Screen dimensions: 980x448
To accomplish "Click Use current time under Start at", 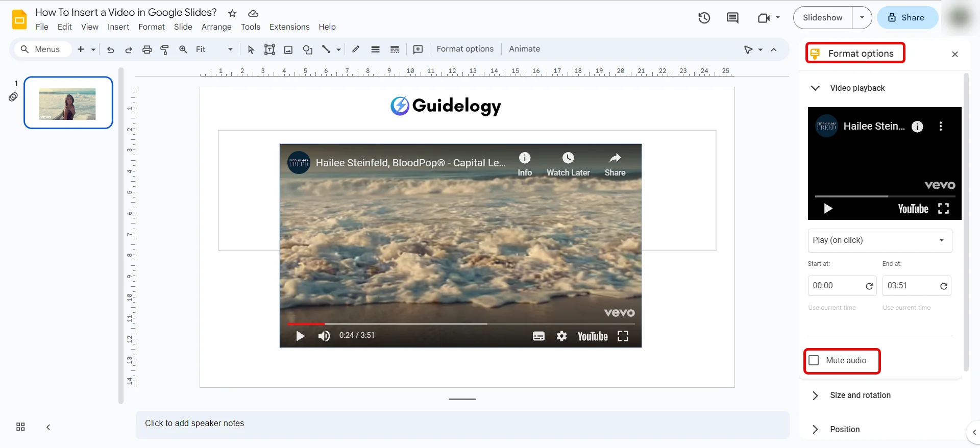I will [x=832, y=308].
